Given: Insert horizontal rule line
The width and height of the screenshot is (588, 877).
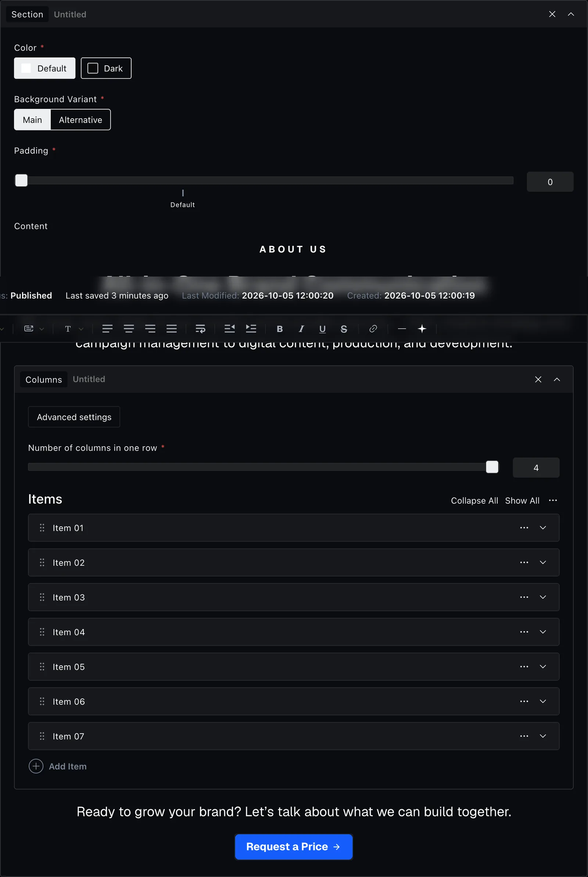Looking at the screenshot, I should point(402,329).
